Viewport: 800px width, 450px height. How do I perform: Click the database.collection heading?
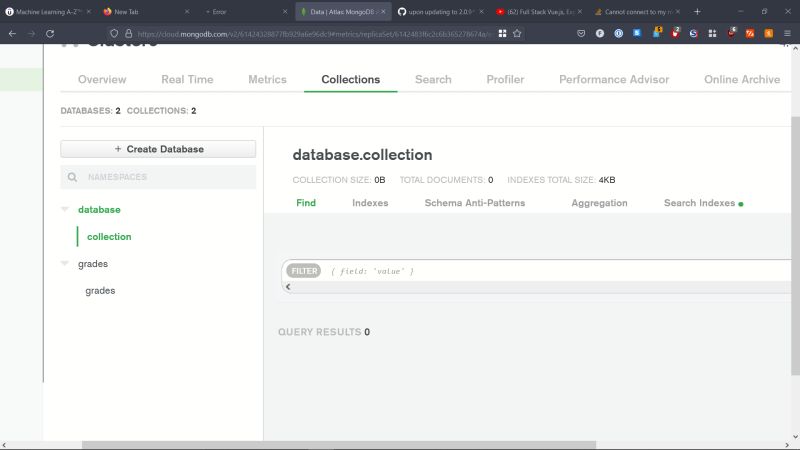click(x=362, y=155)
